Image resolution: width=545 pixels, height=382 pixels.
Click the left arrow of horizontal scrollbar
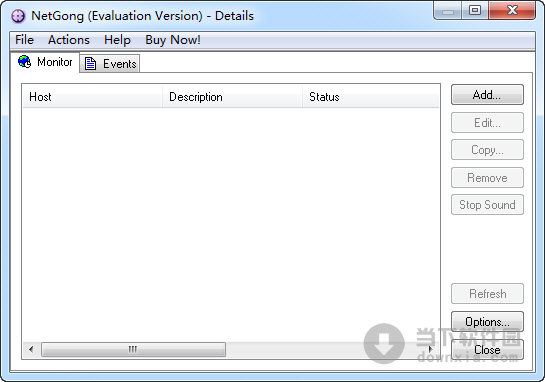coord(32,349)
